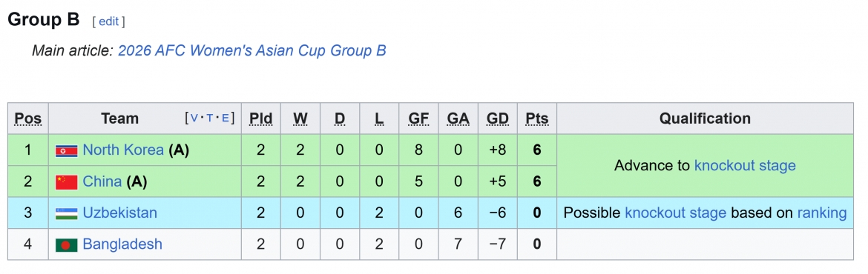Follow knockout stage link in Possible row
The image size is (868, 274).
(675, 213)
